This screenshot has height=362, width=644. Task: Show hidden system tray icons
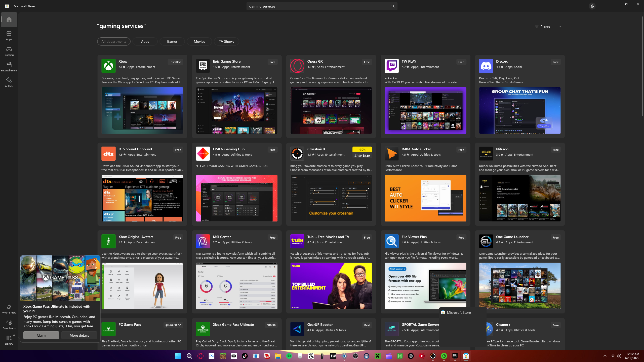coord(605,356)
